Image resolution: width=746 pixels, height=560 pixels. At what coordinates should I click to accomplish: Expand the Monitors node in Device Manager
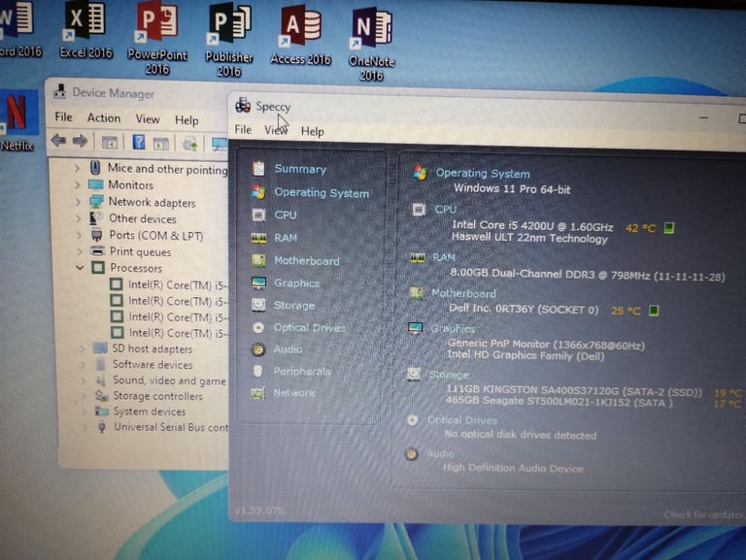point(77,184)
